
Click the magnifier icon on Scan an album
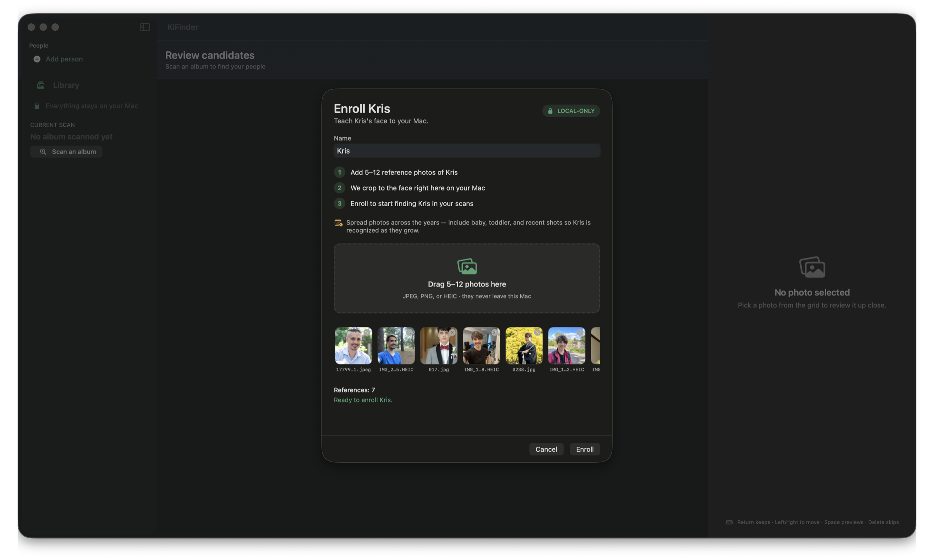point(43,152)
